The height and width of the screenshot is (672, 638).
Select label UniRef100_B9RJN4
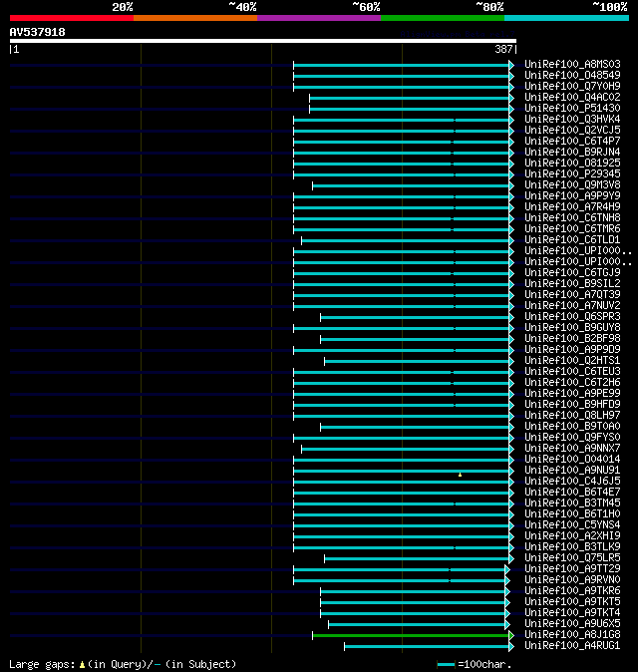(x=572, y=153)
